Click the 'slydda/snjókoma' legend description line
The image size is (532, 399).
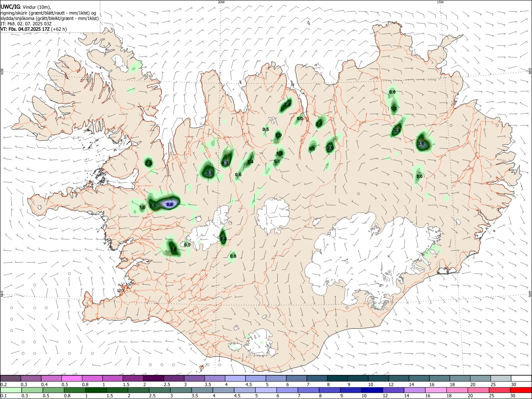(x=50, y=18)
